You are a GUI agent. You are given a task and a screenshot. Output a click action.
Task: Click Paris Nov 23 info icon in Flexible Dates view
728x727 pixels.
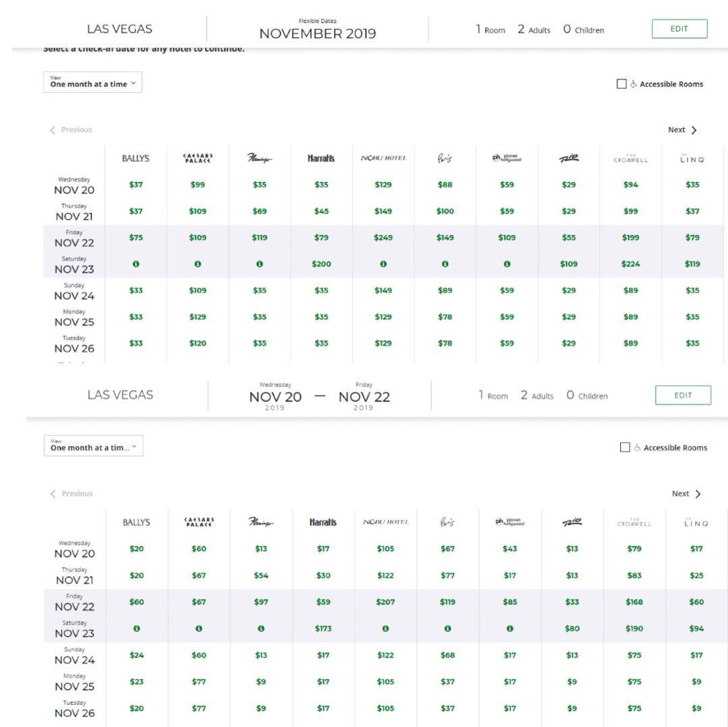[445, 264]
